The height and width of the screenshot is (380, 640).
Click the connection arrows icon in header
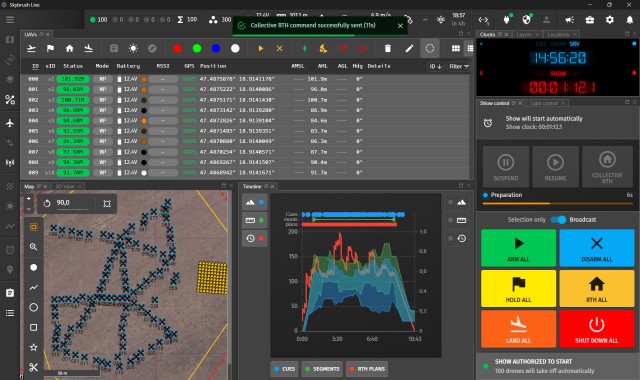483,20
